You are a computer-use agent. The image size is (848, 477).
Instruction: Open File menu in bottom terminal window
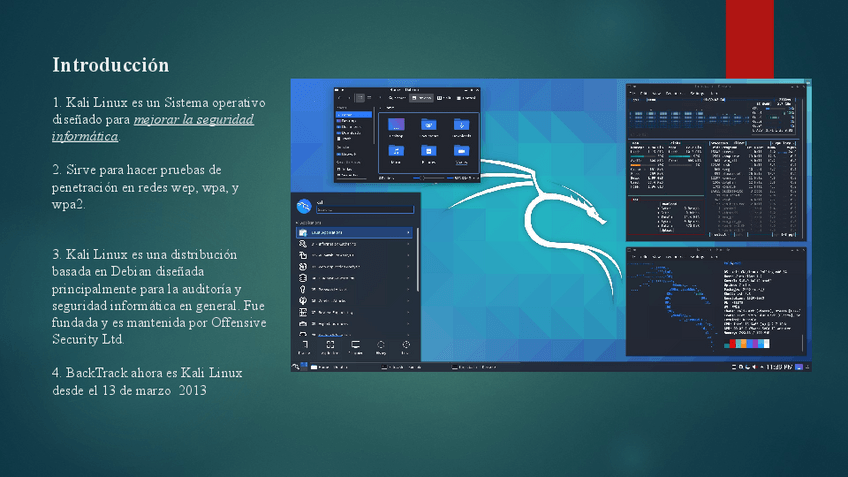634,257
